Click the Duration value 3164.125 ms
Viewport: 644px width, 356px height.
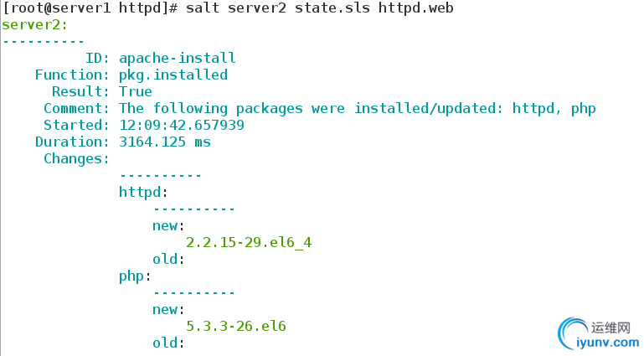click(x=165, y=142)
